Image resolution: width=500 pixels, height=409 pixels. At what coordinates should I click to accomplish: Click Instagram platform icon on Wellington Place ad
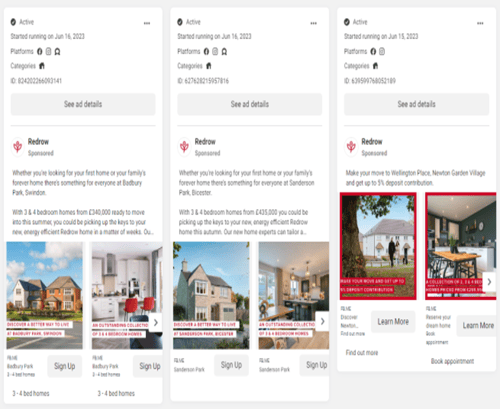tap(382, 51)
